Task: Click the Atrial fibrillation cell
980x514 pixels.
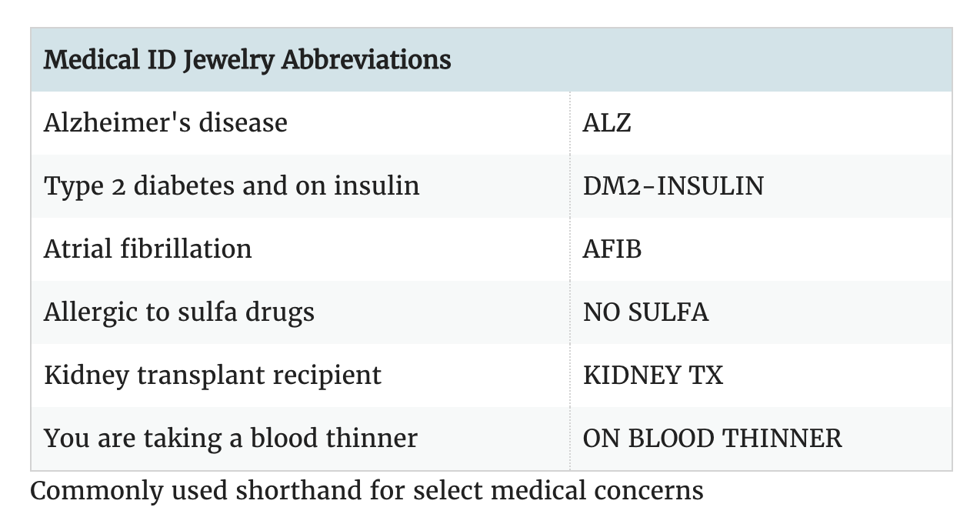Action: (x=148, y=249)
